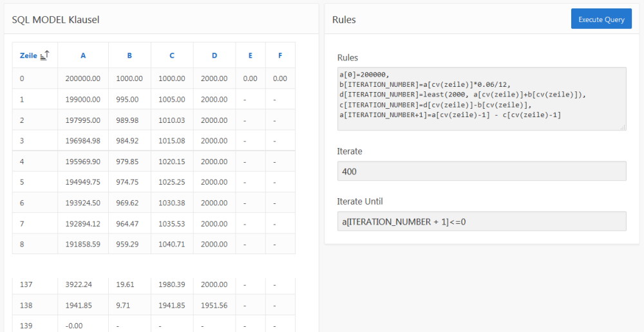
Task: Select cell value 969.62
Action: coord(128,203)
